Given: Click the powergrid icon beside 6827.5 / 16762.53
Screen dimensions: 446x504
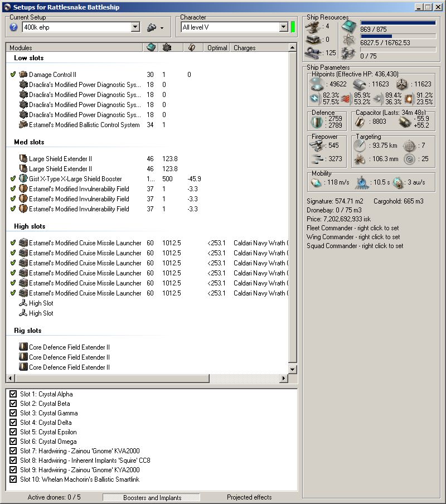Looking at the screenshot, I should point(348,40).
